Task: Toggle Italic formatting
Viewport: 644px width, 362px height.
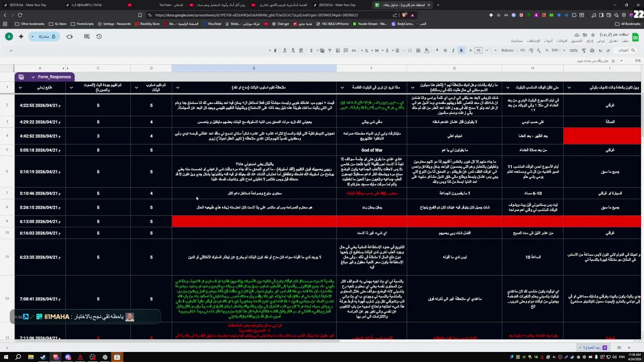Action: 453,50
